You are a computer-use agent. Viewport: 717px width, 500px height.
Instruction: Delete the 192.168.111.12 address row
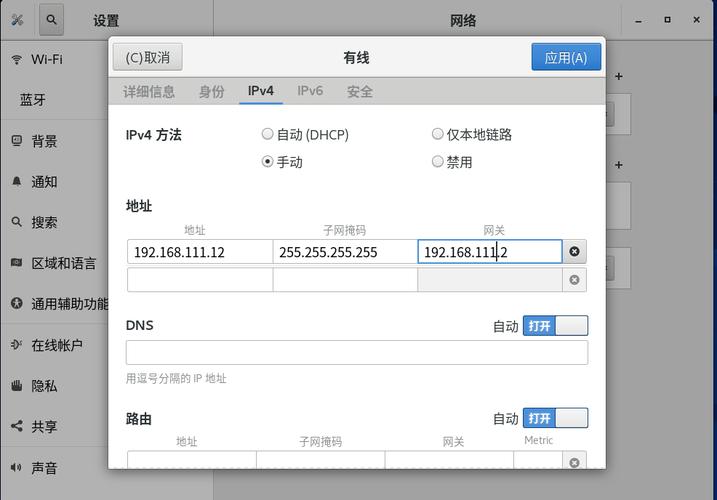point(574,251)
